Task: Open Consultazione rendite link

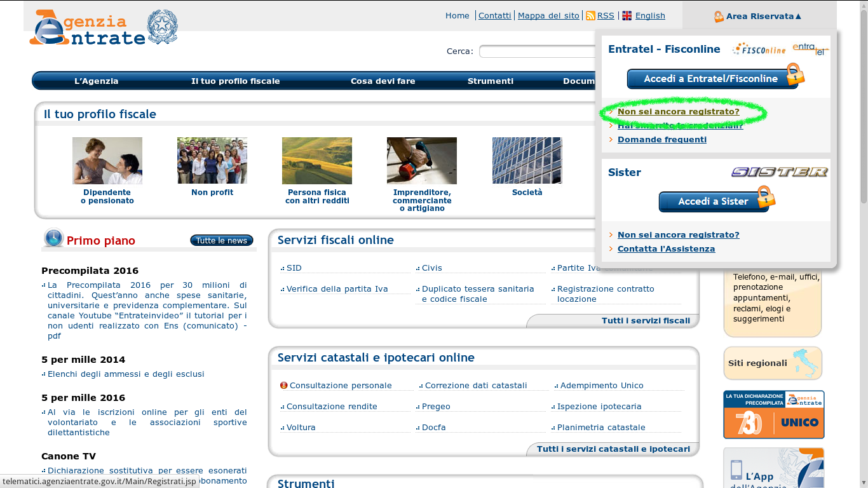Action: coord(332,407)
